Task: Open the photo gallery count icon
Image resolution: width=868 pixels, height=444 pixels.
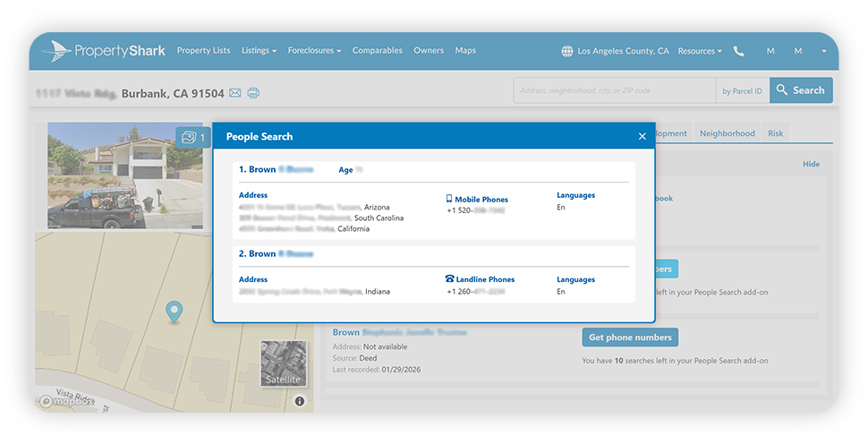Action: tap(193, 137)
